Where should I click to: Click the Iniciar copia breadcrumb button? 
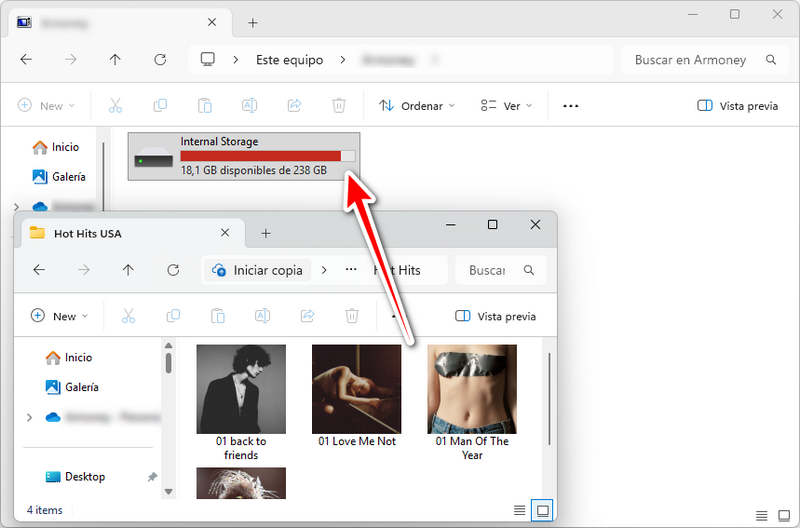[258, 270]
